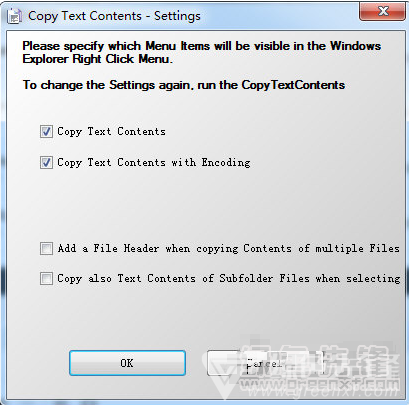Click the empty title bar area beside the title
This screenshot has width=409, height=405.
pos(280,15)
